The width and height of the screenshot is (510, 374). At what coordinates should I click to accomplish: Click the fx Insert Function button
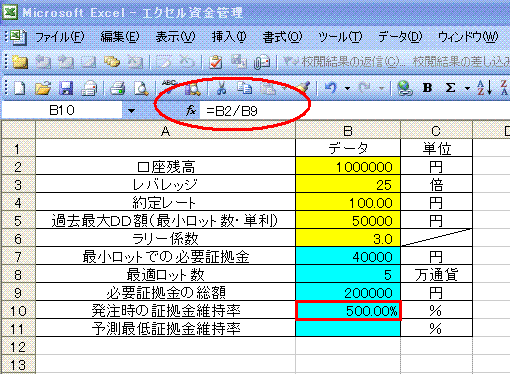coord(191,110)
